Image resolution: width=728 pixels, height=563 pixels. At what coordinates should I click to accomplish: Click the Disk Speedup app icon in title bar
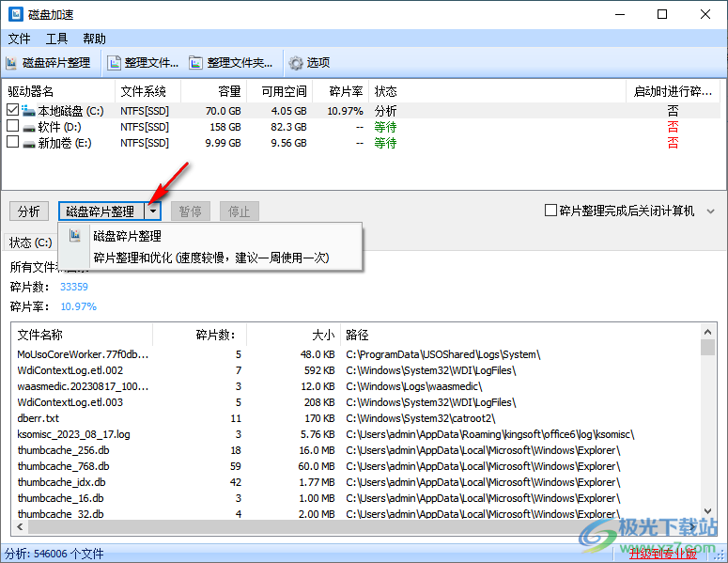click(16, 14)
